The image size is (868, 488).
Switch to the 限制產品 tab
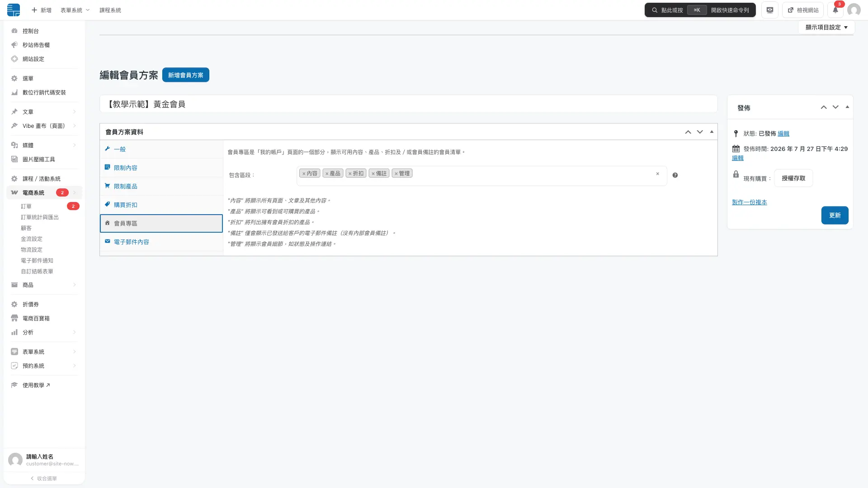coord(161,186)
